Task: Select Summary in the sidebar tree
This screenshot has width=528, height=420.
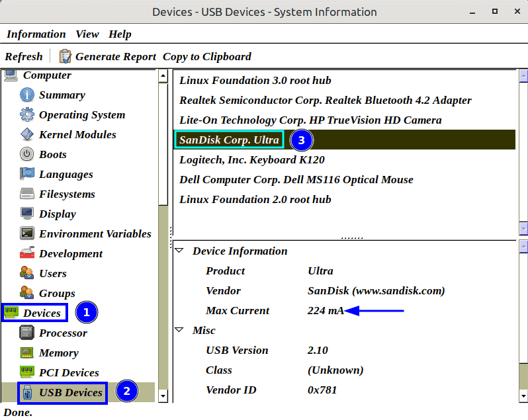Action: (x=62, y=95)
